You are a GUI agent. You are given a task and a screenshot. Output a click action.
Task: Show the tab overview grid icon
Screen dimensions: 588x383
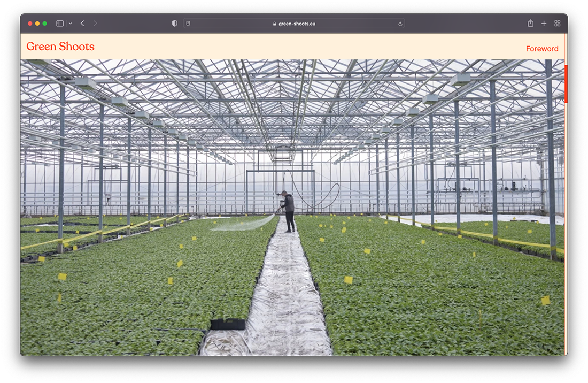click(557, 23)
